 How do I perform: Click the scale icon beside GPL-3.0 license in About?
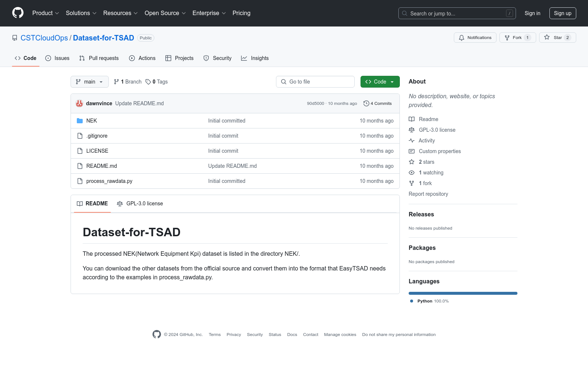[412, 130]
